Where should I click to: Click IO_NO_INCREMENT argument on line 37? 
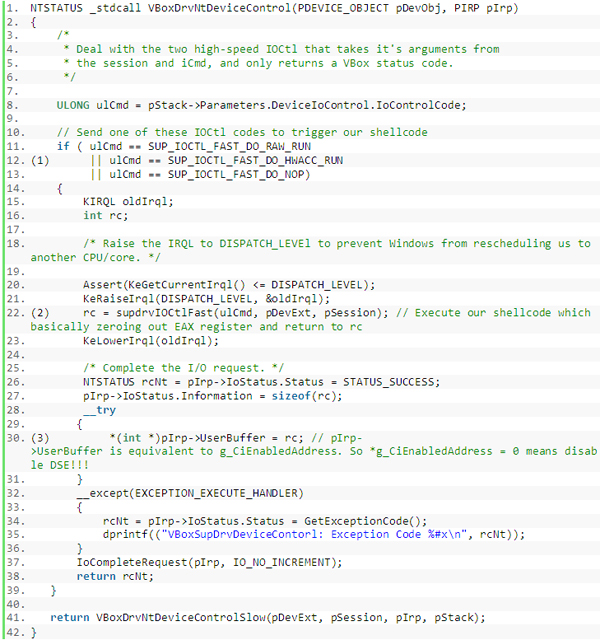click(x=281, y=562)
